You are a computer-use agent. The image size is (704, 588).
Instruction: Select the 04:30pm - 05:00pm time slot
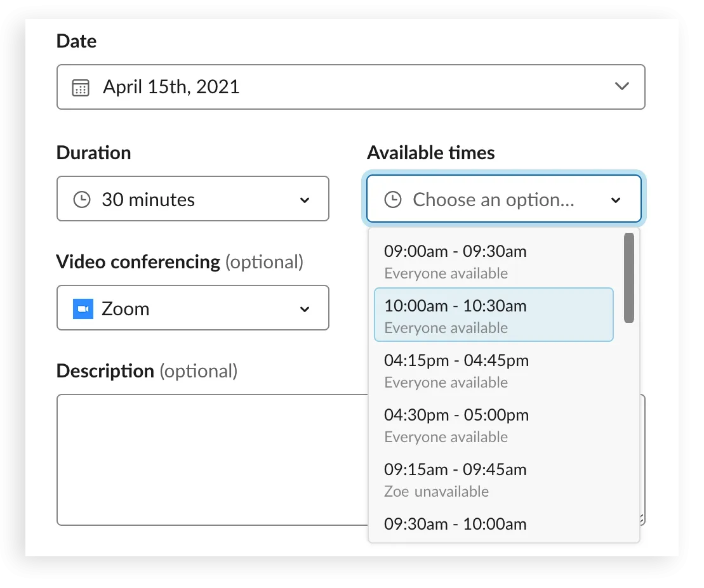[456, 424]
